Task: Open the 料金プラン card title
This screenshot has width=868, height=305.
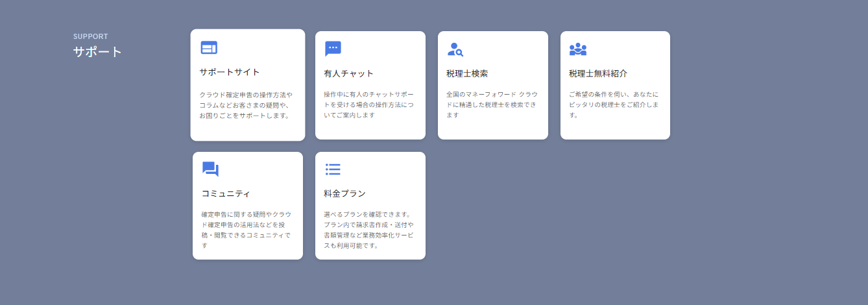Action: click(x=344, y=193)
